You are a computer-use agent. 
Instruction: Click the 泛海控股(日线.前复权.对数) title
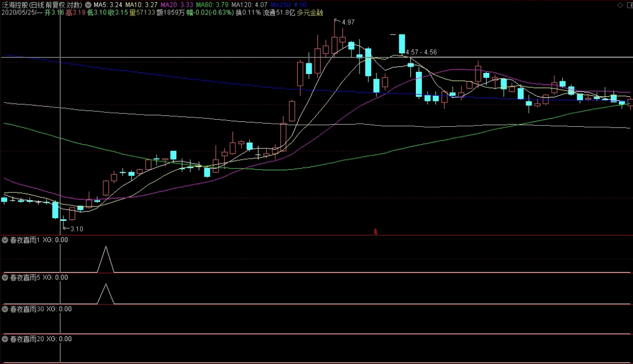point(42,5)
